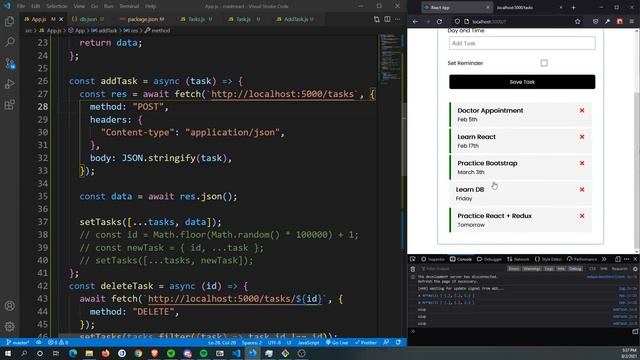Close the App.js editor tab
Screen dimensions: 640x360
[61, 19]
